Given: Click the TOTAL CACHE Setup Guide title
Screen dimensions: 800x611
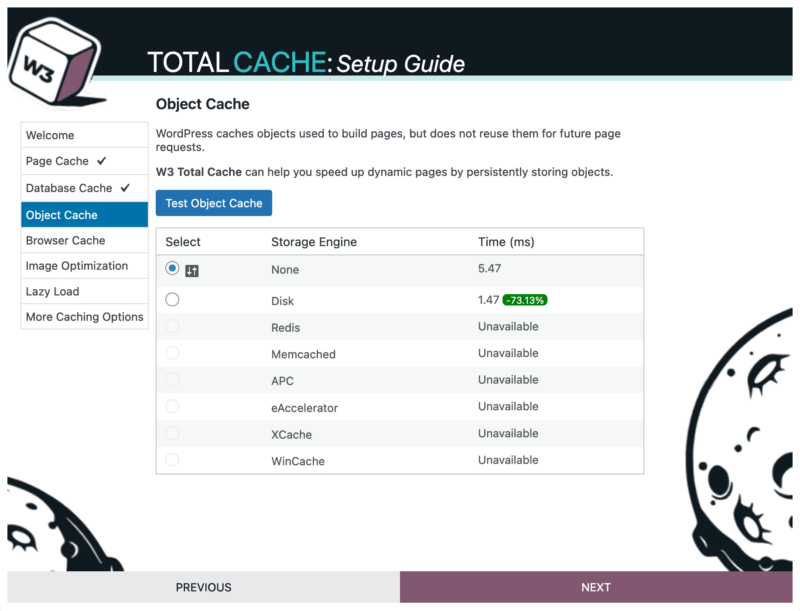Looking at the screenshot, I should click(x=306, y=63).
